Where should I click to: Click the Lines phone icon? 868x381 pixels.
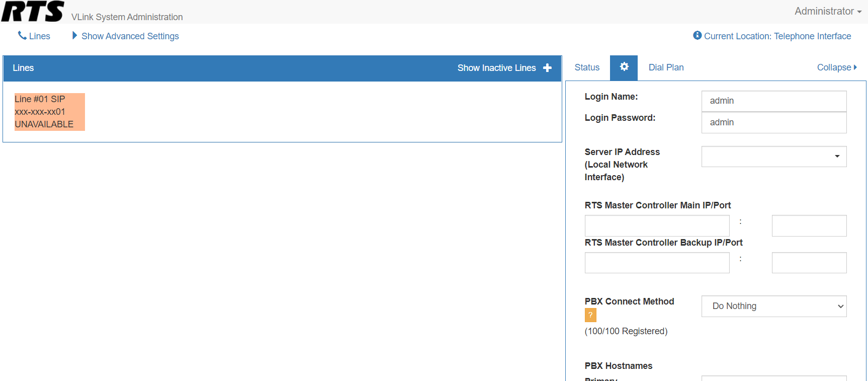[x=22, y=36]
